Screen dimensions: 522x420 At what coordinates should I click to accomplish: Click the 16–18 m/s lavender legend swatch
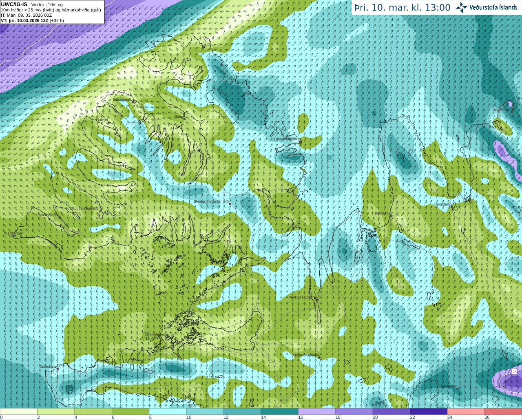(x=317, y=411)
